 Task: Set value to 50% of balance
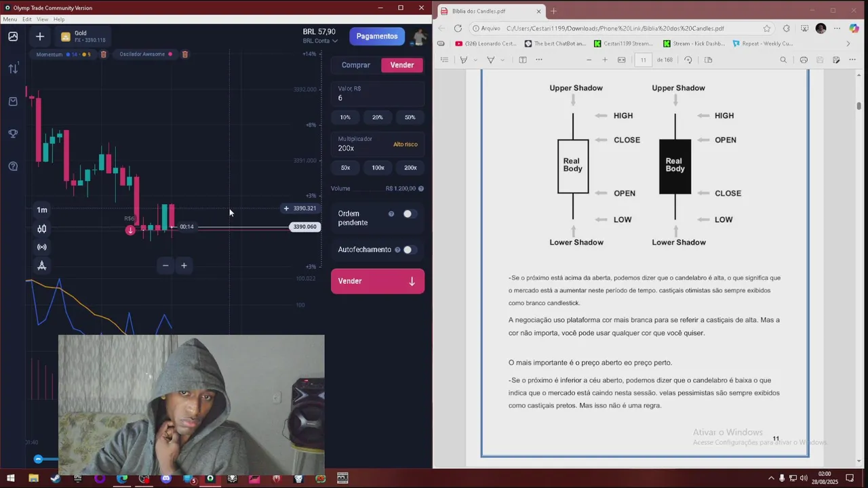[x=410, y=117]
